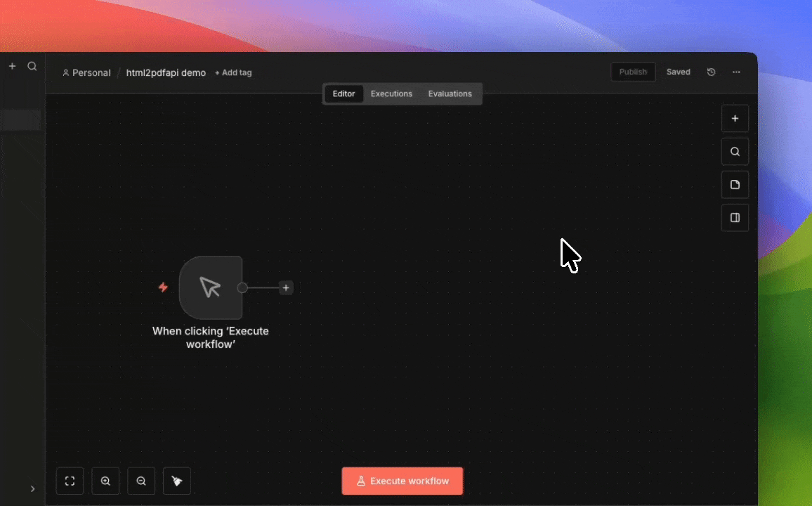Screen dimensions: 812x506
Task: Zoom out on the canvas
Action: click(141, 481)
